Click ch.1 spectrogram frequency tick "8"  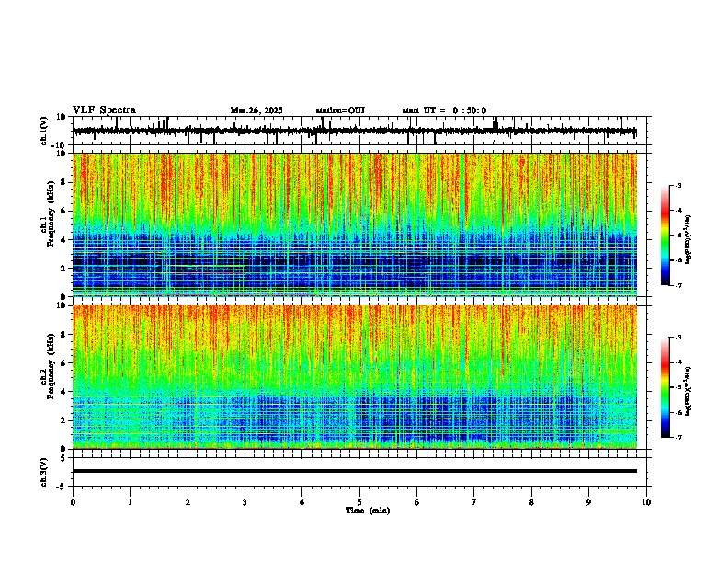pos(63,182)
